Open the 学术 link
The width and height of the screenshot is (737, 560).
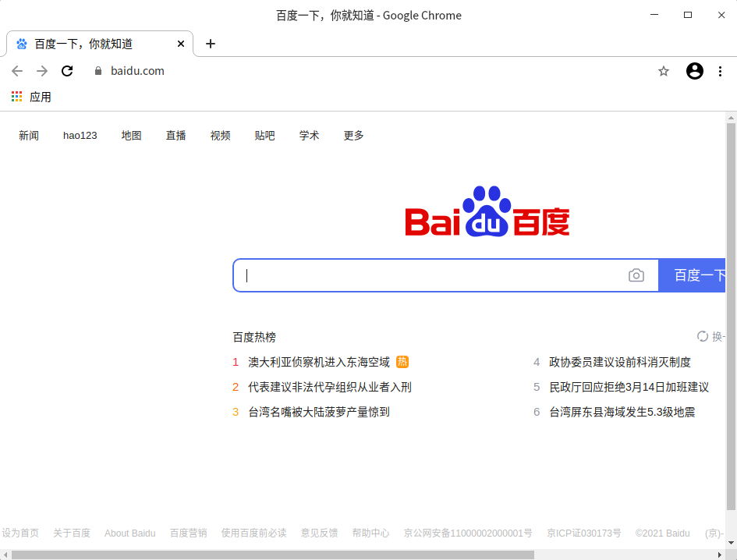click(309, 136)
